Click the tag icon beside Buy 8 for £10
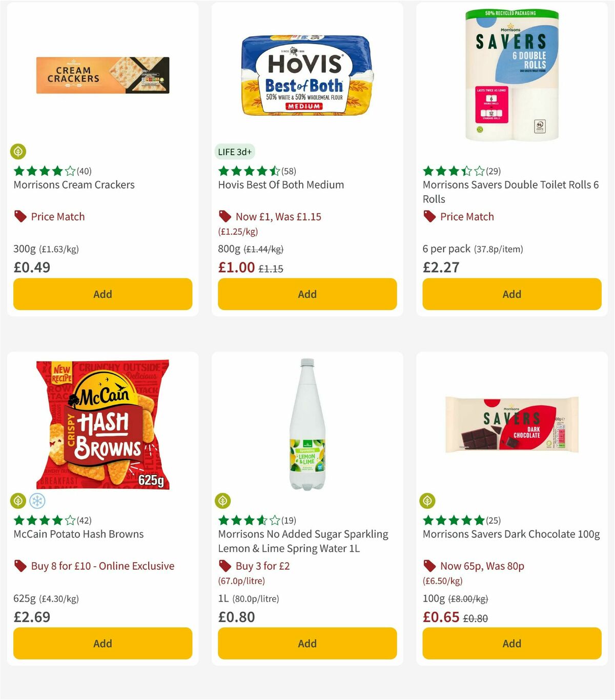The height and width of the screenshot is (700, 615). point(19,566)
